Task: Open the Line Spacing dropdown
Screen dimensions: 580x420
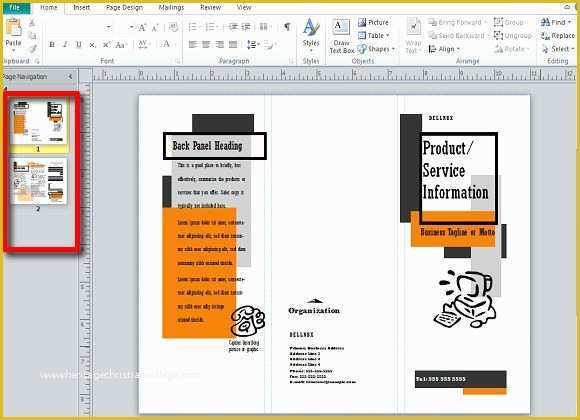Action: (253, 45)
